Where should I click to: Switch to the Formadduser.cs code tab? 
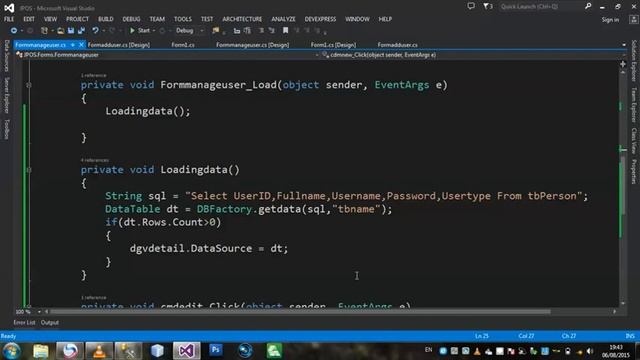pos(398,45)
